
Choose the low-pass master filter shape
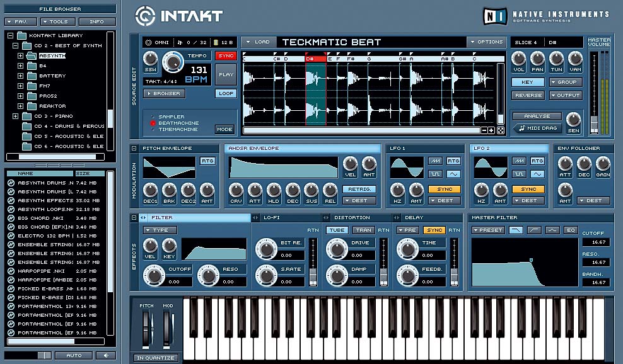[516, 230]
